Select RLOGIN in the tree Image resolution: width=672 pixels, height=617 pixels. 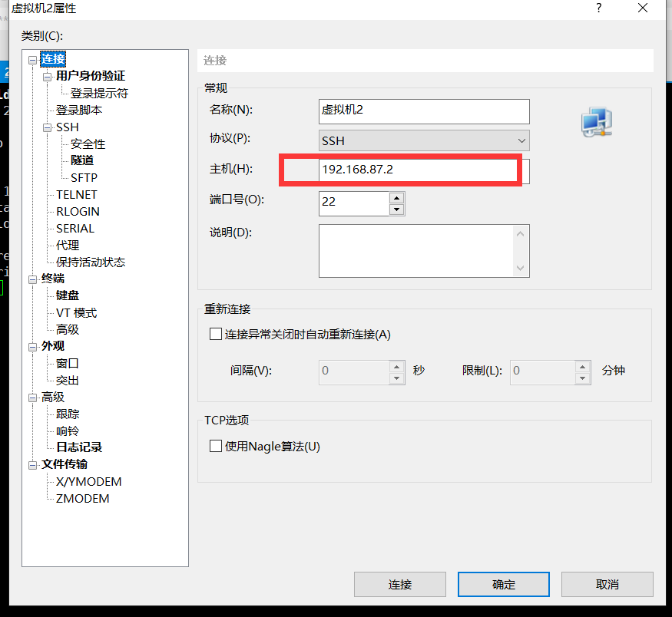(78, 212)
